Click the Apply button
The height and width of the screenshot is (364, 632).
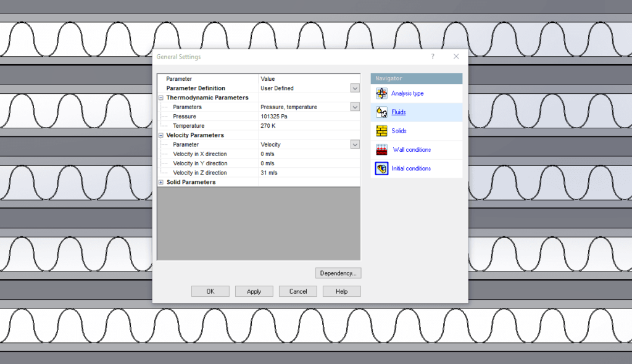[x=254, y=291]
